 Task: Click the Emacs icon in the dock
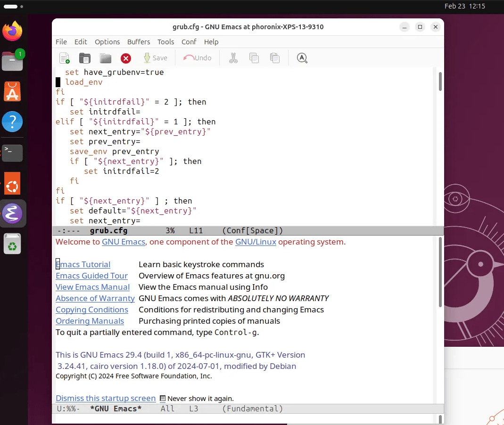pos(12,213)
